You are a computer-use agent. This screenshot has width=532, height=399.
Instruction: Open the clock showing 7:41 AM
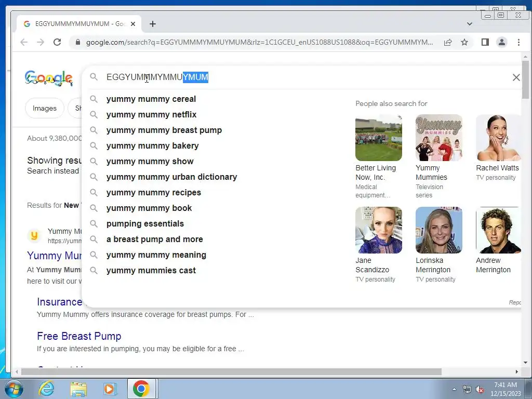point(506,389)
